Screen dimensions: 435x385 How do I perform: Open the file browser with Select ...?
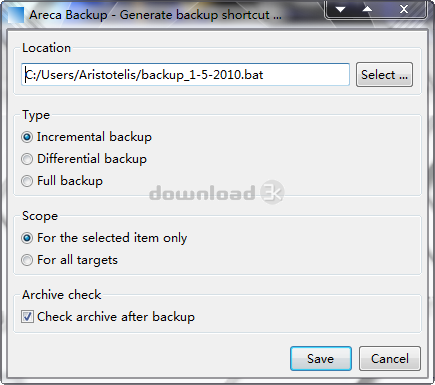(x=384, y=75)
